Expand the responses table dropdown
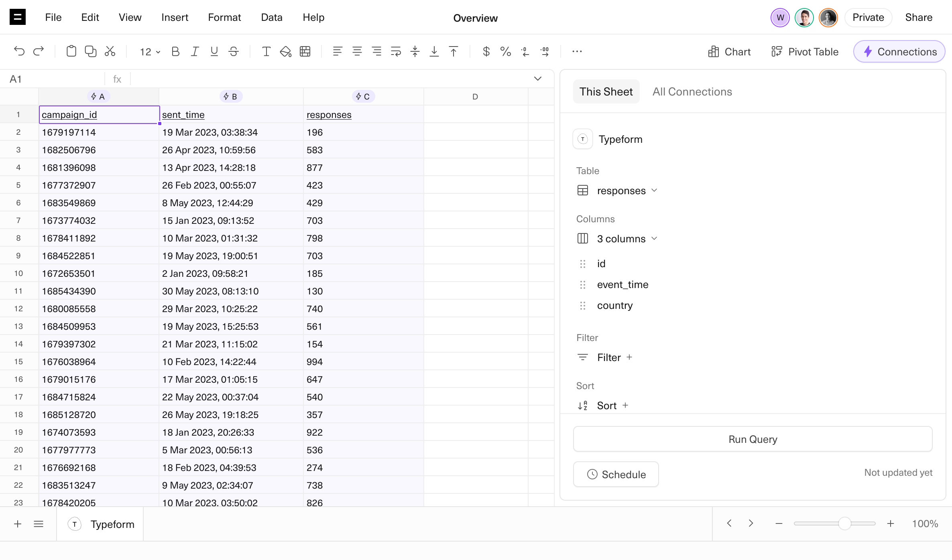The height and width of the screenshot is (560, 952). [627, 191]
